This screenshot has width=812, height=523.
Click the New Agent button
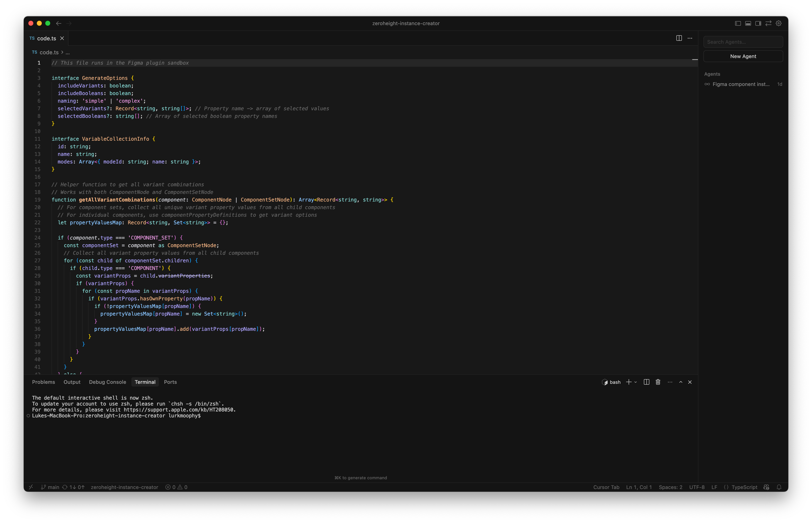click(x=743, y=56)
